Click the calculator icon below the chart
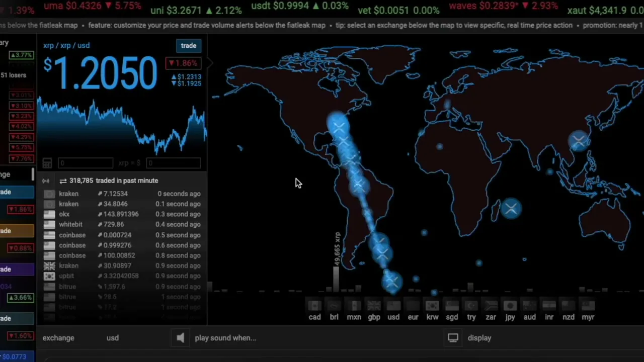 coord(47,163)
